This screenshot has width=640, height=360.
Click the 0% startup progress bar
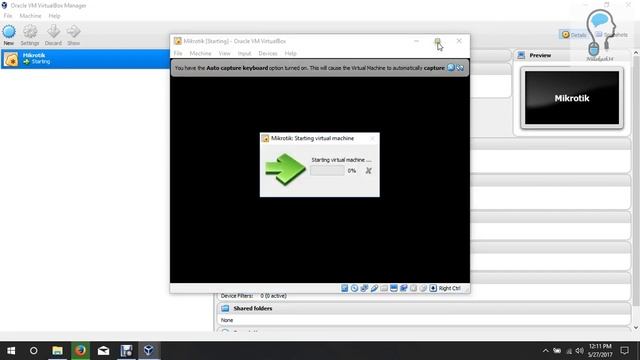coord(327,171)
